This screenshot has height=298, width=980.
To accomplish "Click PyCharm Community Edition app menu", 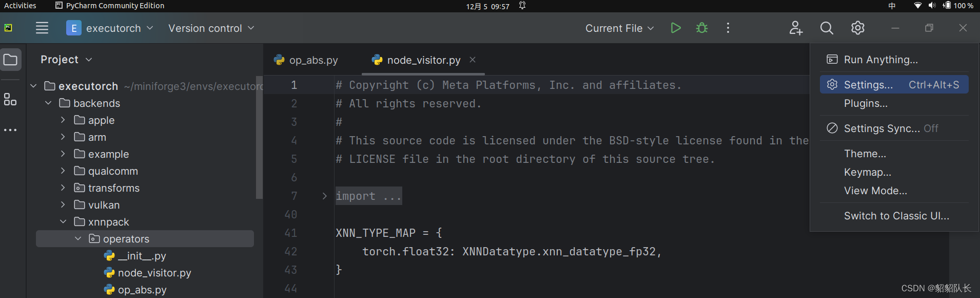I will pyautogui.click(x=110, y=6).
